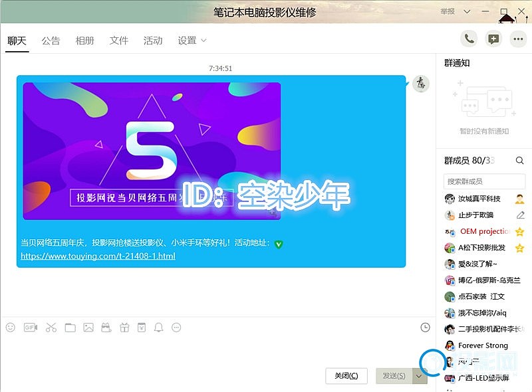
Task: Switch to the 聊天 tab
Action: pyautogui.click(x=17, y=41)
